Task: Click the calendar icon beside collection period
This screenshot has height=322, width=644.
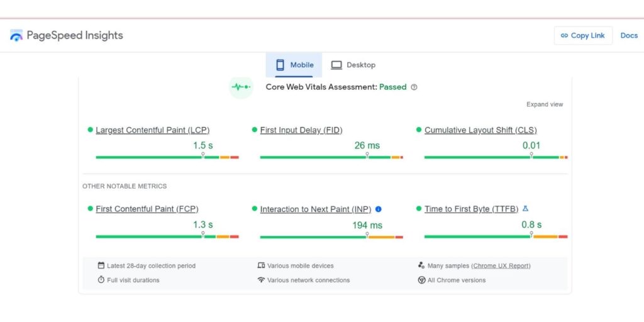Action: point(101,265)
